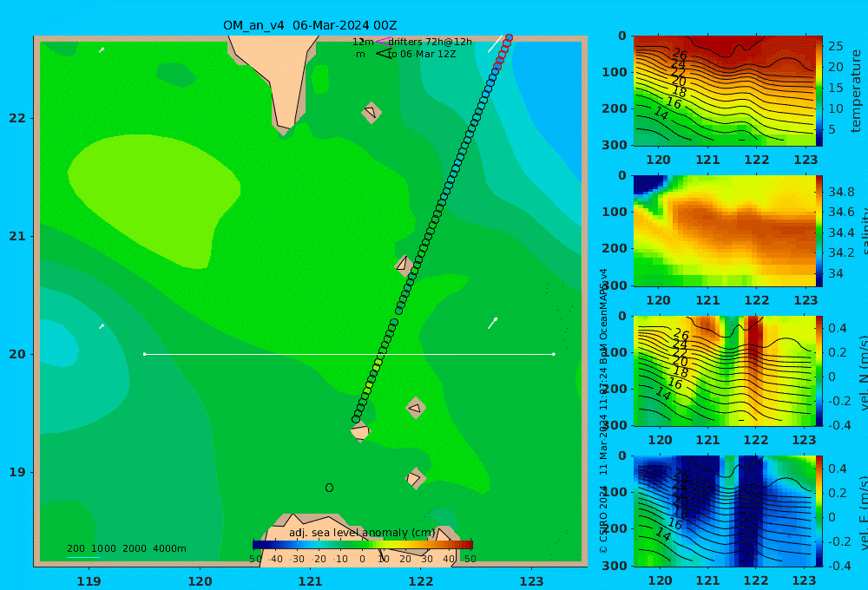Screen dimensions: 868x590
Task: Click longitude label '123' on main map axis
Action: (x=532, y=581)
